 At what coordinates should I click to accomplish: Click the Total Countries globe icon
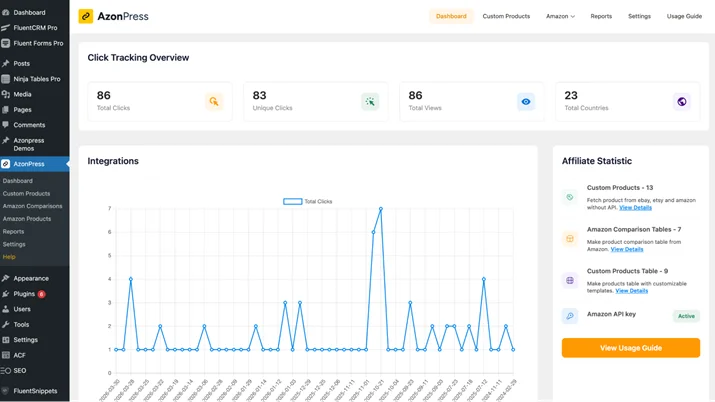tap(682, 102)
